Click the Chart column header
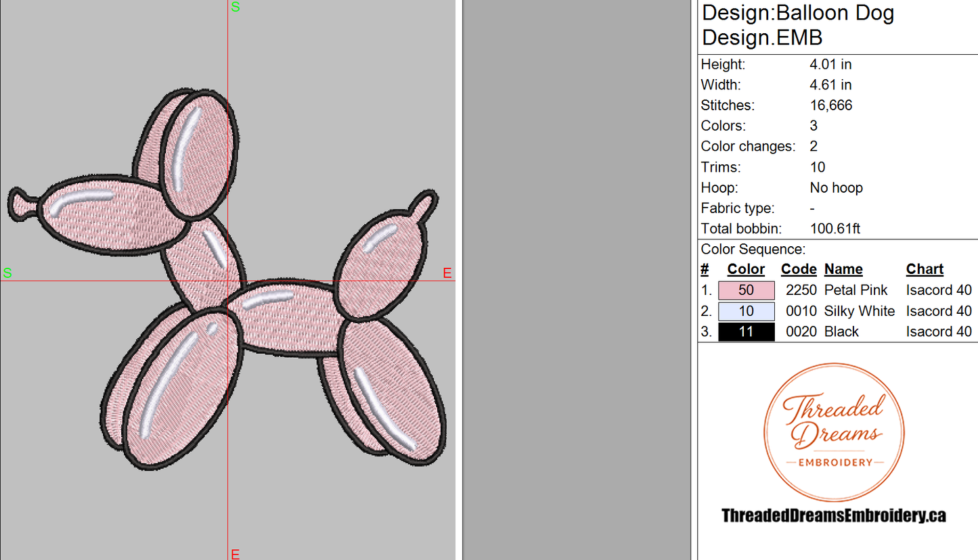The image size is (978, 560). [x=925, y=269]
